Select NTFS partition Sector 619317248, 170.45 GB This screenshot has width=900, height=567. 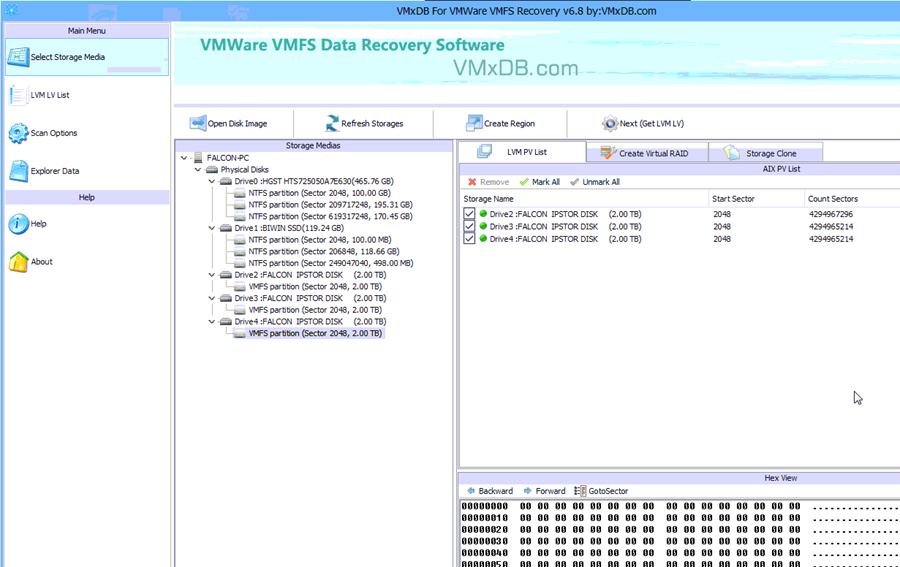click(330, 216)
